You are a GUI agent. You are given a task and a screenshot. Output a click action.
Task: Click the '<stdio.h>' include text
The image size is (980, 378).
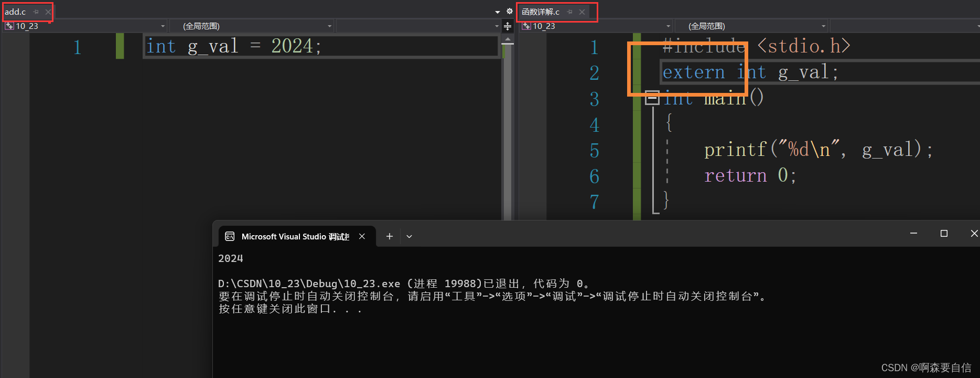coord(804,46)
